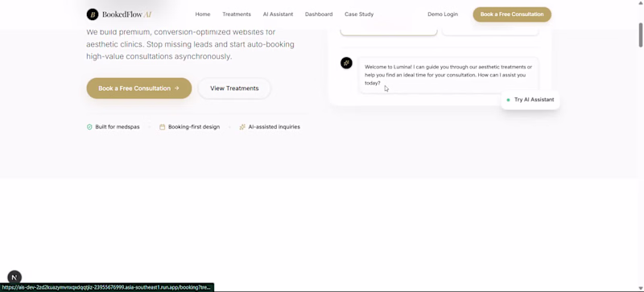Click the scrollbar down arrow
Screen dimensions: 644x292
coord(640,288)
